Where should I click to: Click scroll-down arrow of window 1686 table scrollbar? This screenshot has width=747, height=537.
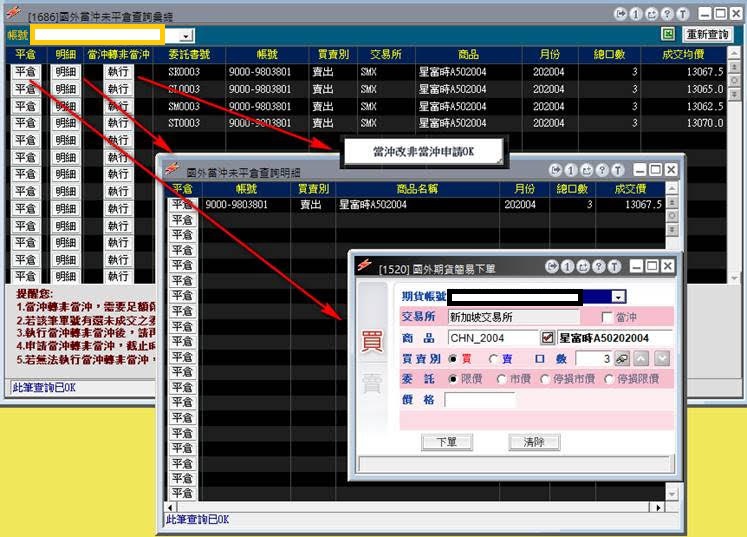(735, 277)
